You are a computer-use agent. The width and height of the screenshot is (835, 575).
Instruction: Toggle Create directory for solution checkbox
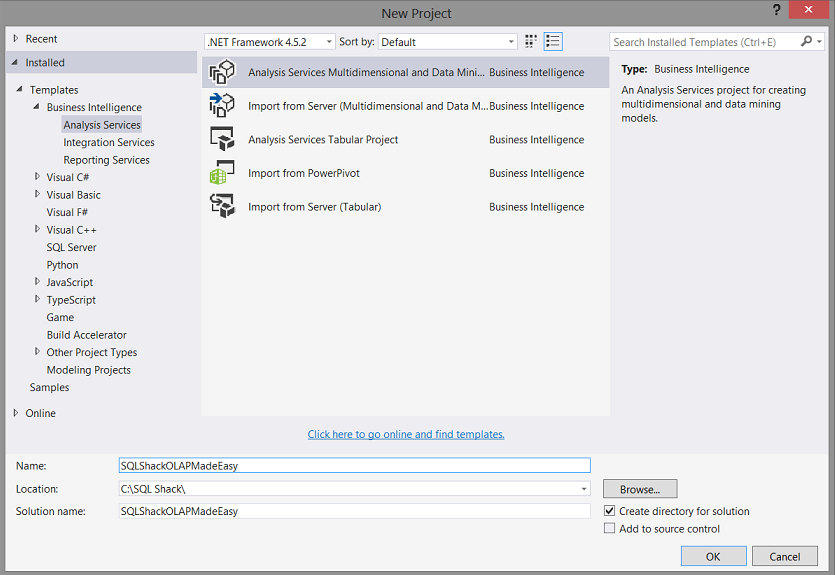610,511
